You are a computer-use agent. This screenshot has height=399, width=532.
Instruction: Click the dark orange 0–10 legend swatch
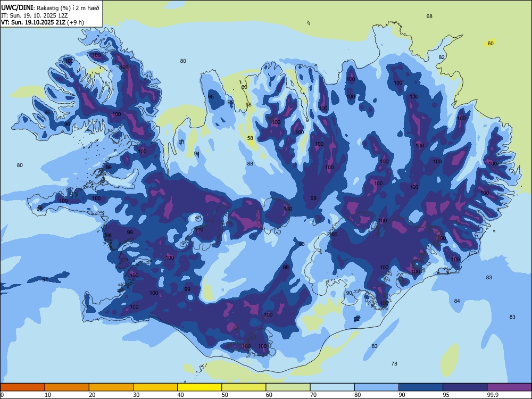point(22,387)
